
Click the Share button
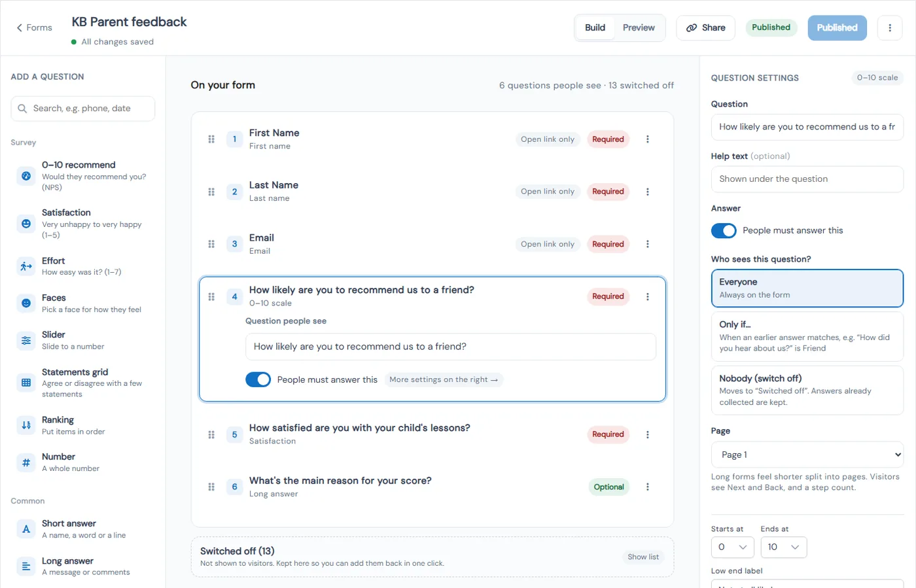click(706, 27)
